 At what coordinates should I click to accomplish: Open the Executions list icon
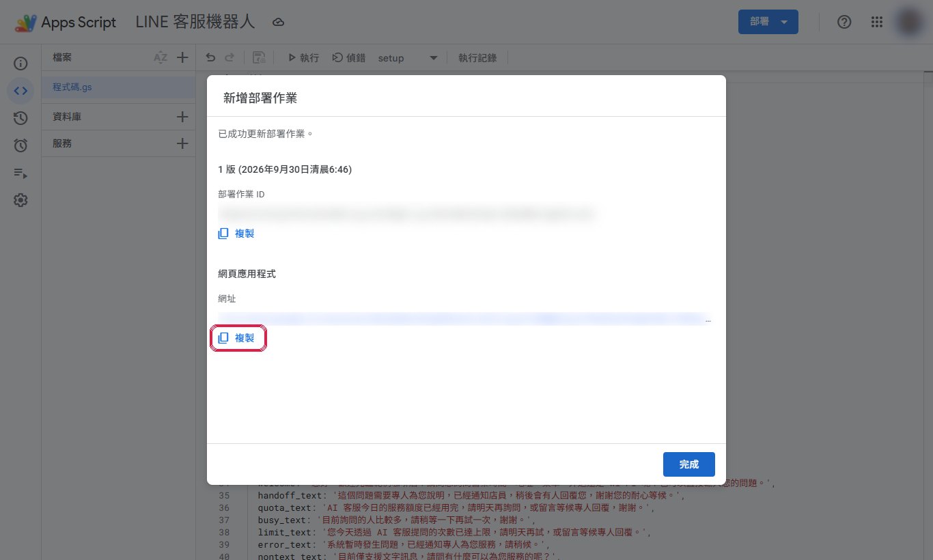coord(20,173)
